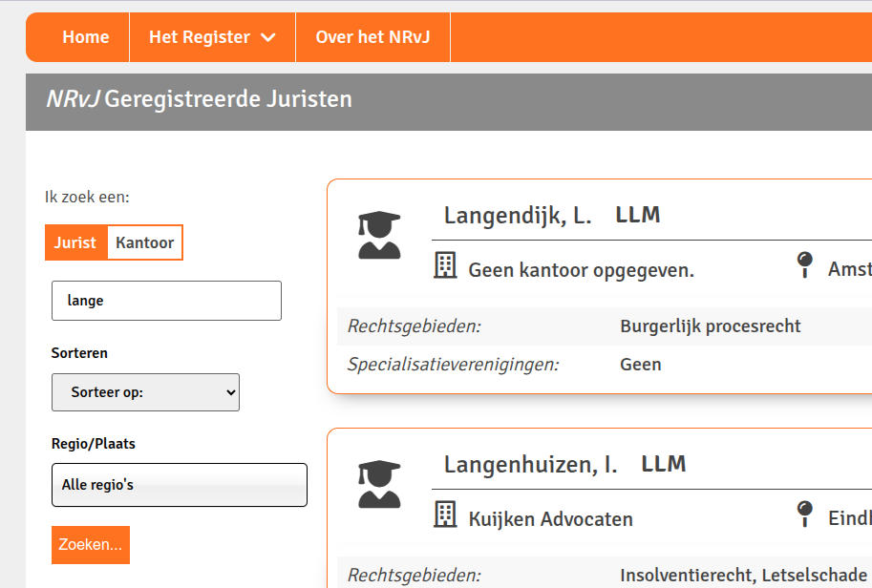Select the Jurist search toggle
Screen dimensions: 872x588
75,242
